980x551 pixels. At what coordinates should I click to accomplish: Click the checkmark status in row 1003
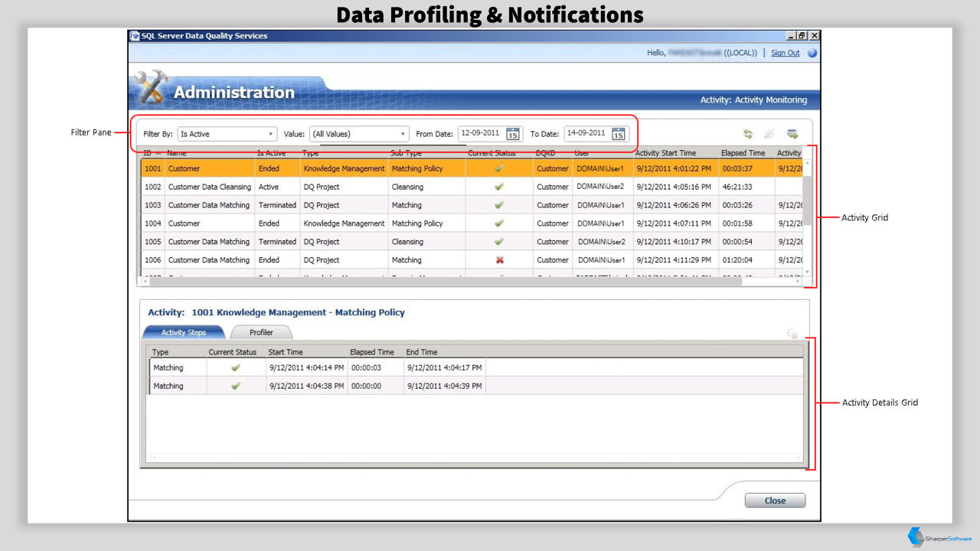499,205
